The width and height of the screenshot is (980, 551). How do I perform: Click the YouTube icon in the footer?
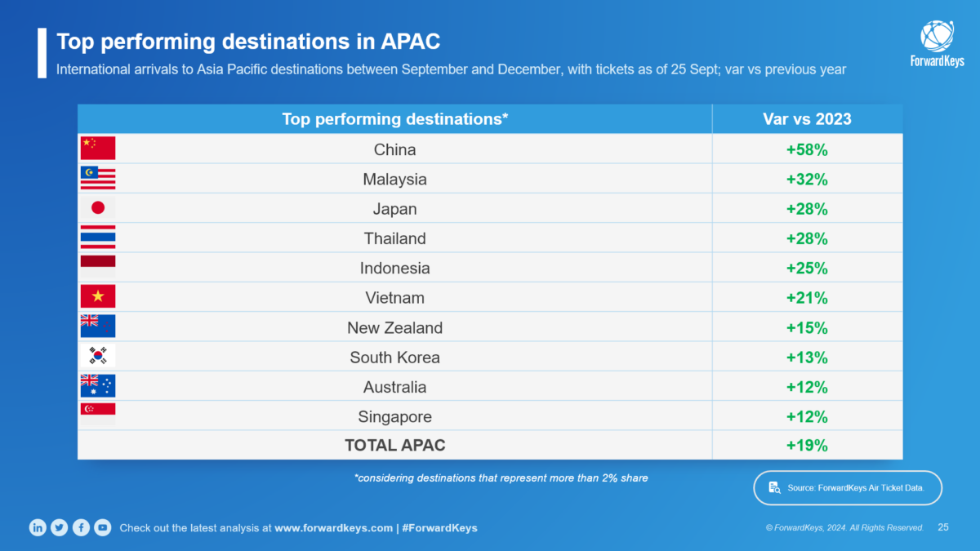102,527
